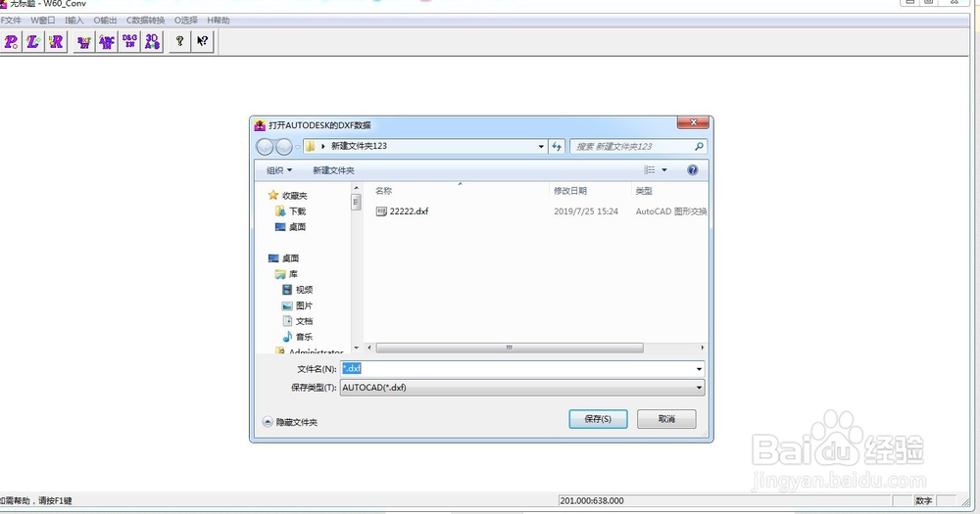This screenshot has width=980, height=514.
Task: Click the file list right scroll arrow
Action: 703,348
